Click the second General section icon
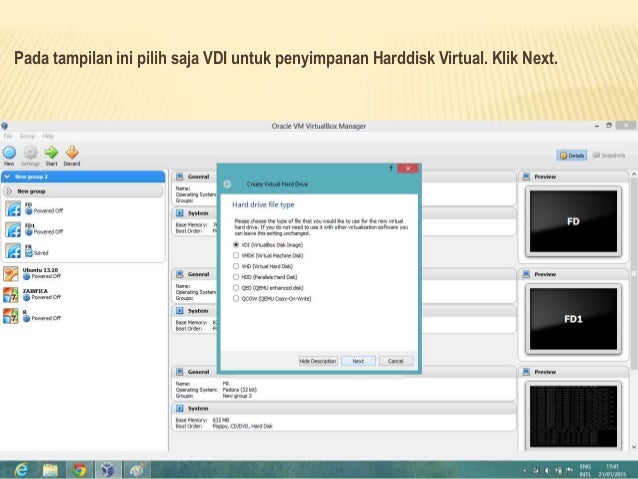Screen dimensions: 638x479 point(179,274)
